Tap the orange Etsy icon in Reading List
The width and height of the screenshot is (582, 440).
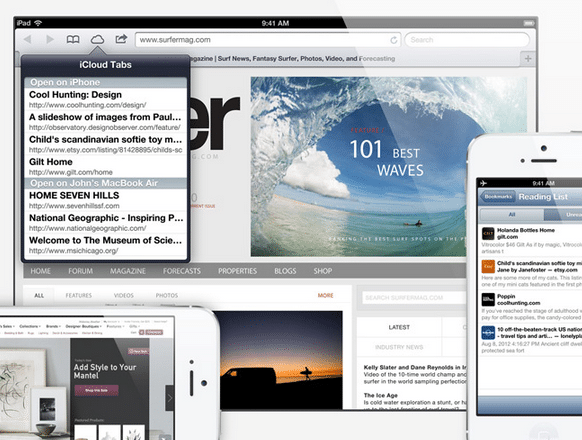(x=488, y=267)
